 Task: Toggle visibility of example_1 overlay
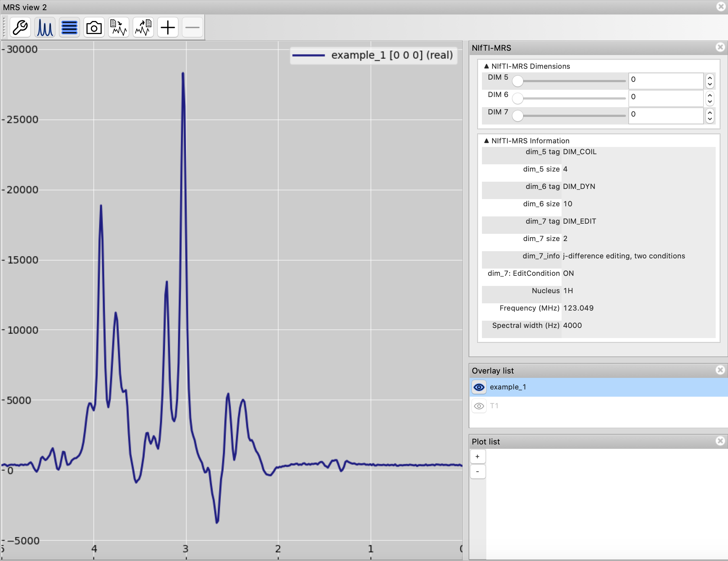coord(479,387)
